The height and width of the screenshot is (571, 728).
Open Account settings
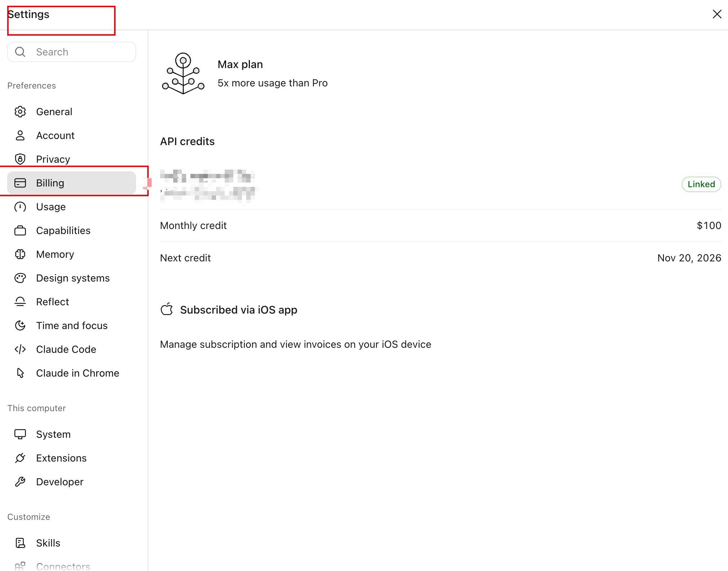point(72,135)
